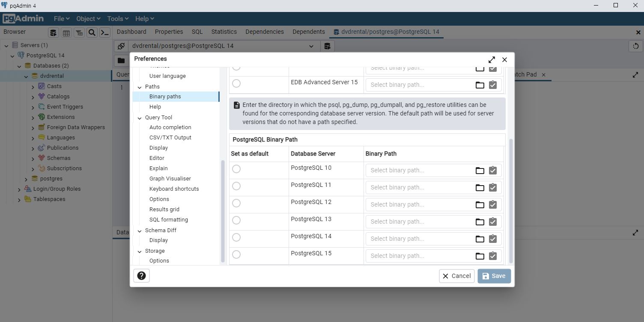Browse folder for PostgreSQL 15 binary path

480,256
